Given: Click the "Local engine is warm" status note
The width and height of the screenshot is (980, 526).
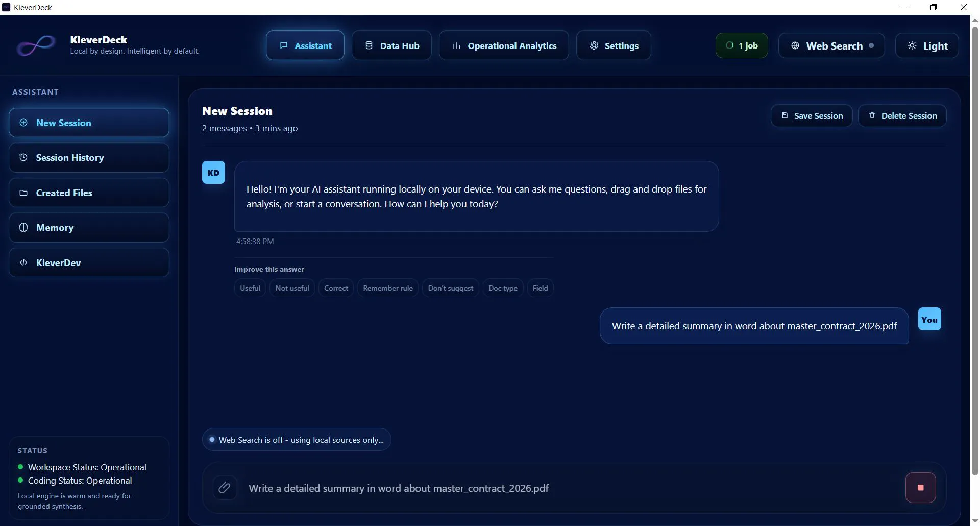Looking at the screenshot, I should [75, 501].
